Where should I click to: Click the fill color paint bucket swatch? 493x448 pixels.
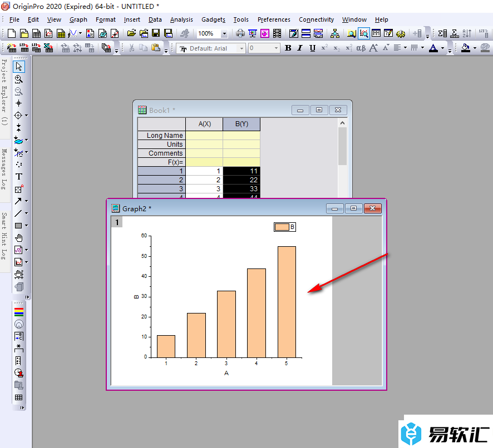point(465,48)
